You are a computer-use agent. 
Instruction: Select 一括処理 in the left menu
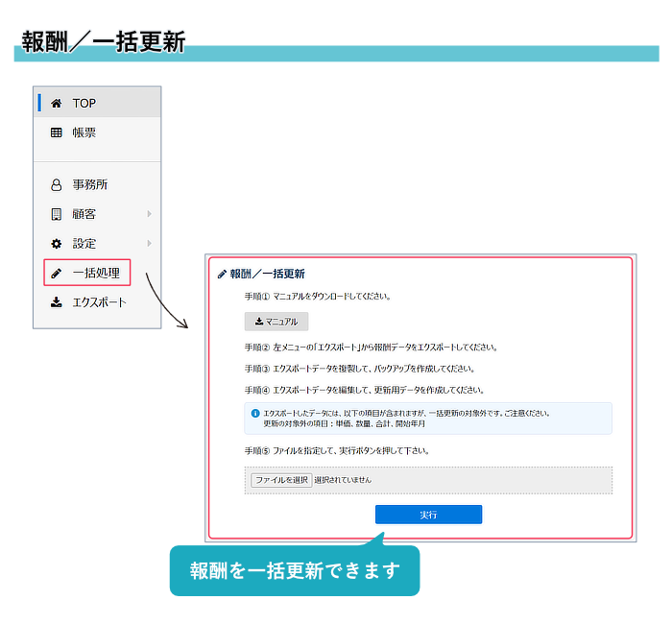(x=96, y=274)
